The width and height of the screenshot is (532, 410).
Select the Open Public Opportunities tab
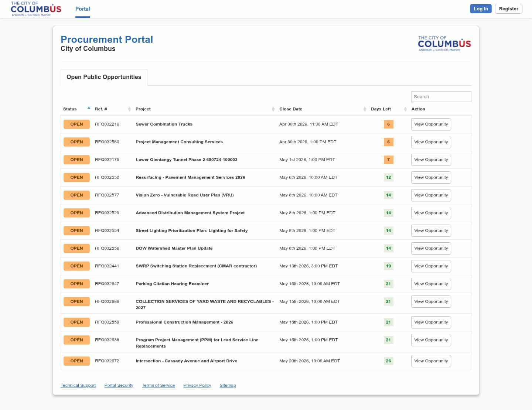104,77
